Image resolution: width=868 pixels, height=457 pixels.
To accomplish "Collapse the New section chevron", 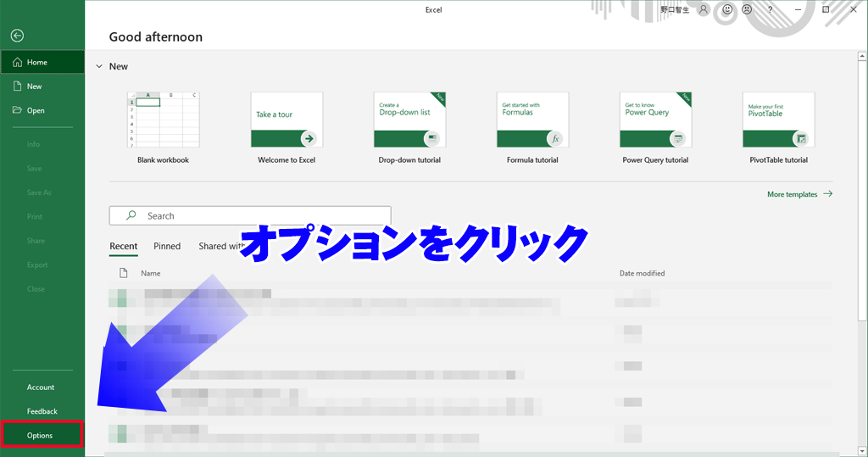I will pos(99,66).
